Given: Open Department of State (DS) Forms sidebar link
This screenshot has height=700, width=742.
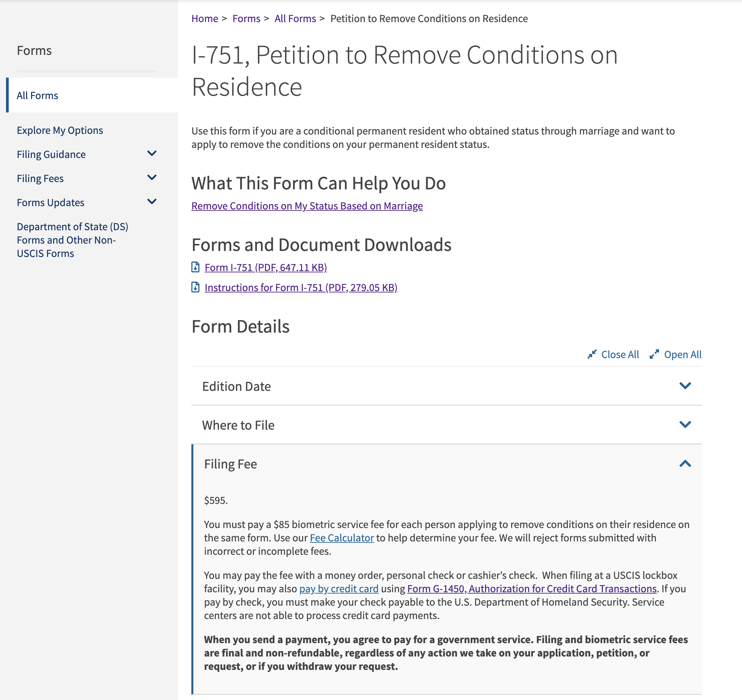Looking at the screenshot, I should click(72, 240).
